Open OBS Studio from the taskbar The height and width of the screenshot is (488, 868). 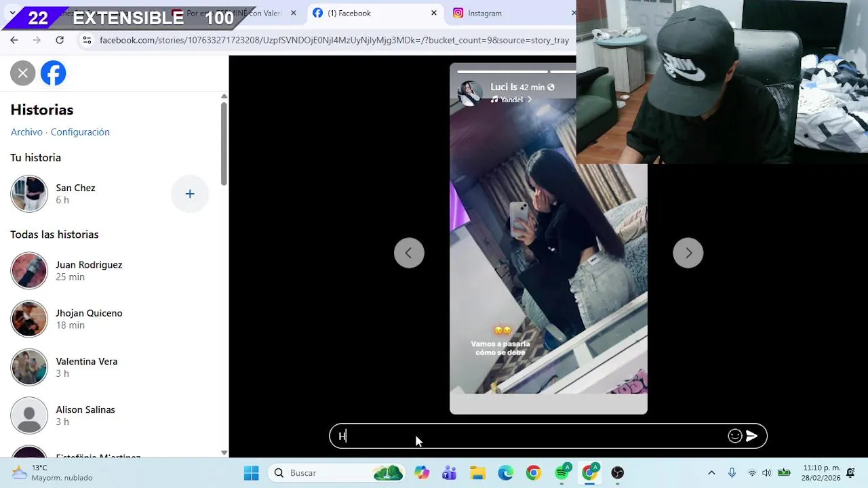click(x=618, y=473)
